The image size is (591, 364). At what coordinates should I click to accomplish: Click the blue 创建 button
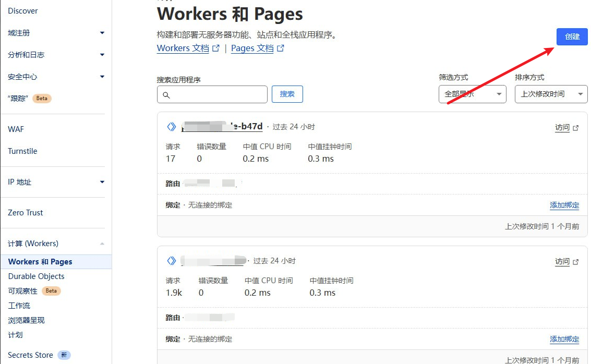tap(572, 37)
